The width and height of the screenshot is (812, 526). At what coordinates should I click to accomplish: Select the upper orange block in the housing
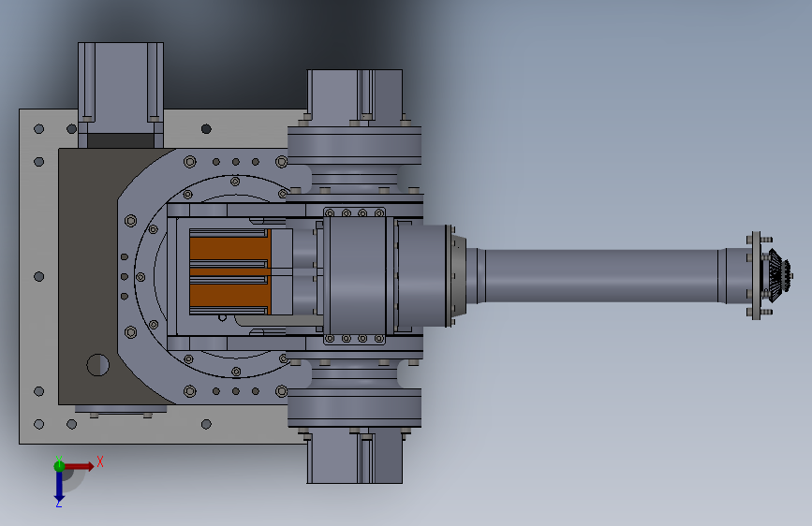click(x=230, y=250)
